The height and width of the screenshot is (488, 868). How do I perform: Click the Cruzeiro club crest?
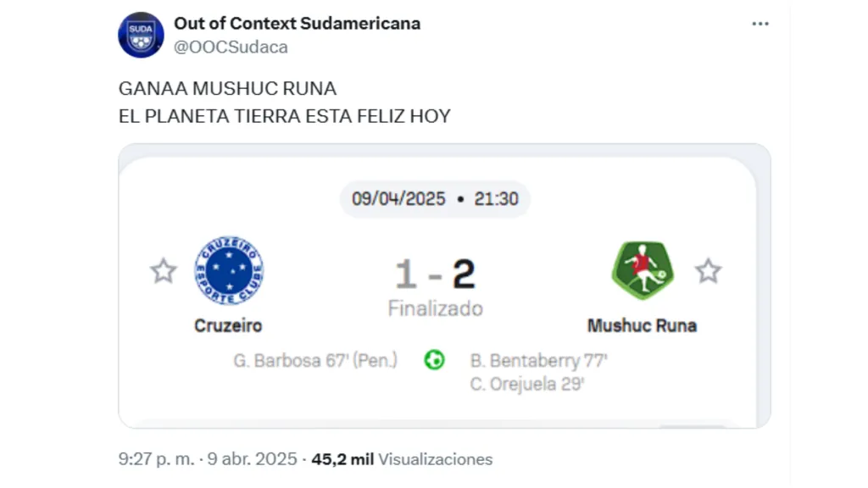pos(229,271)
